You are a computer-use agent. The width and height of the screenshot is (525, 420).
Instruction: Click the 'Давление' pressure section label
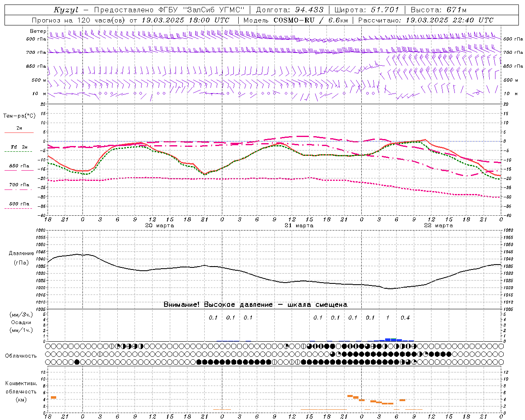[x=21, y=253]
